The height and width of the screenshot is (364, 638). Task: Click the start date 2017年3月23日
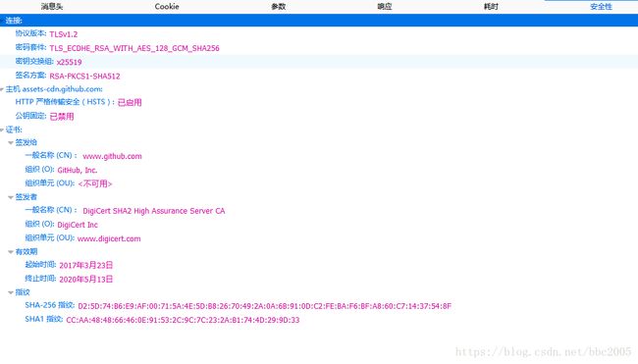click(x=85, y=265)
